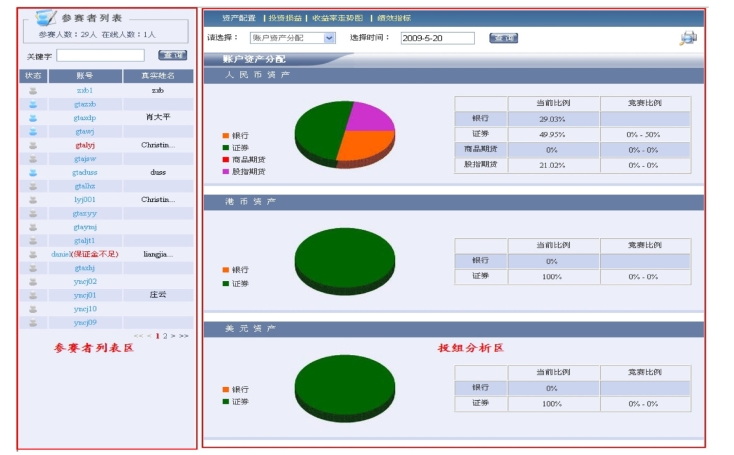Screen dimensions: 734x455
Task: Click online status icon for gtaduss
Action: [x=33, y=172]
